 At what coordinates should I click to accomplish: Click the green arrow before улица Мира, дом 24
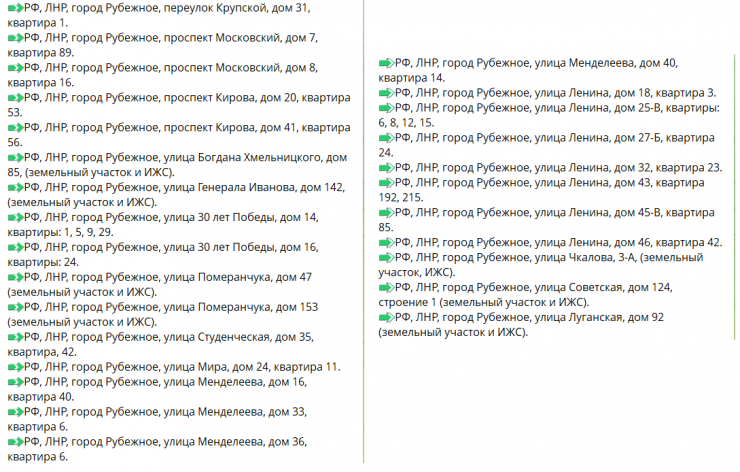tap(14, 367)
